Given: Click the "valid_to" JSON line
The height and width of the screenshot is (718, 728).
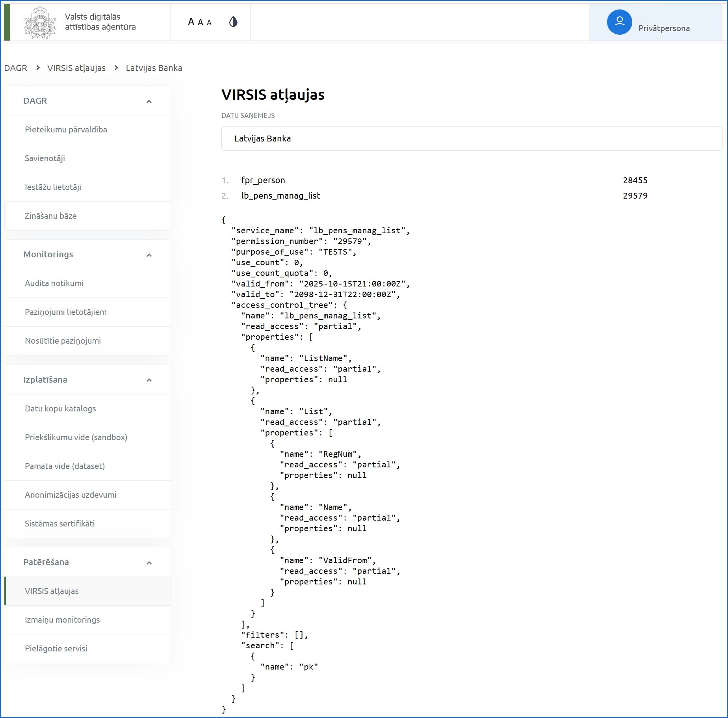Looking at the screenshot, I should 316,295.
